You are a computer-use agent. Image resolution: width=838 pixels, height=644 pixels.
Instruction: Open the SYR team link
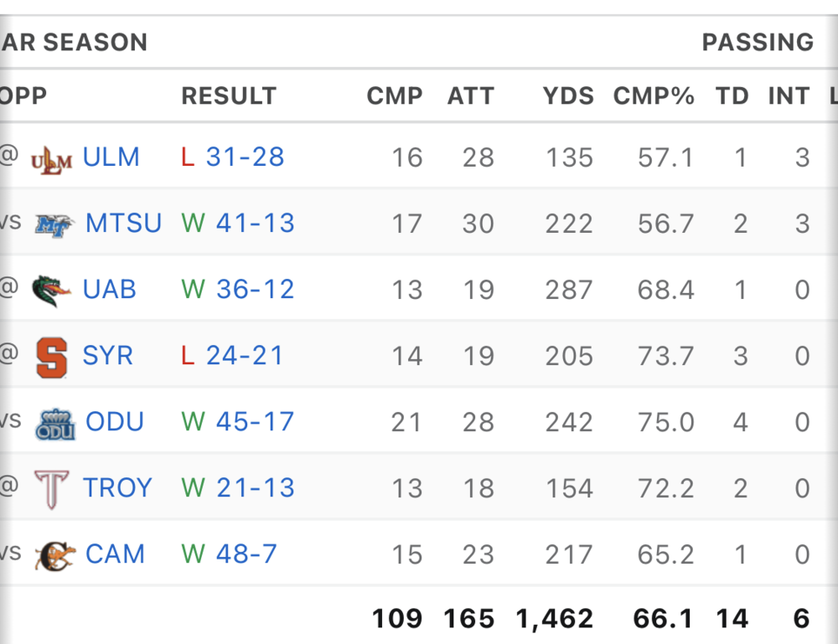click(x=107, y=356)
